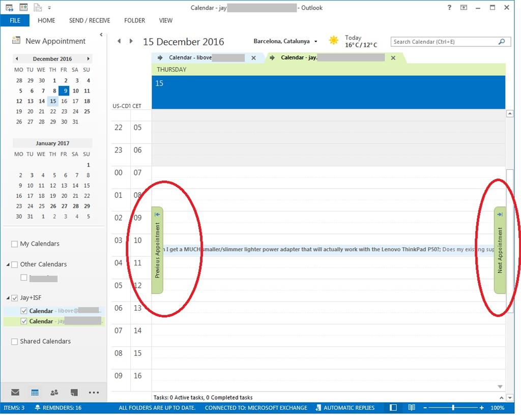Click the magnifier search icon in Search Calendar
The width and height of the screenshot is (521, 420).
[502, 42]
